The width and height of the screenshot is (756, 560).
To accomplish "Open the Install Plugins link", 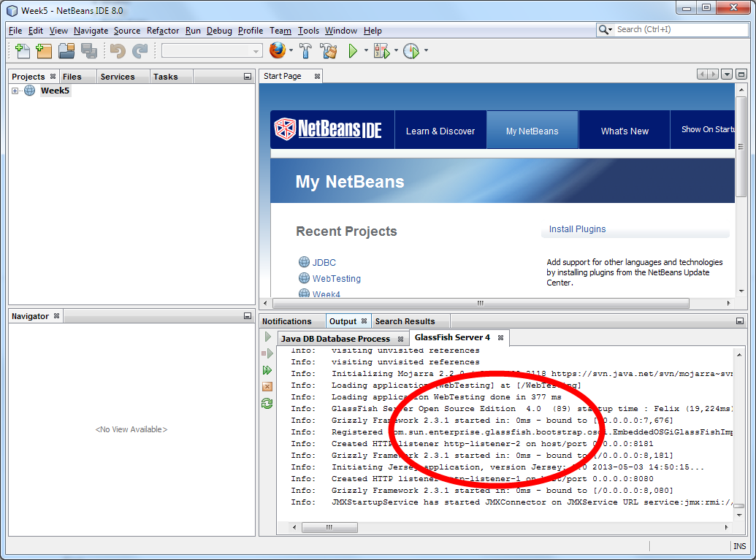I will [577, 229].
